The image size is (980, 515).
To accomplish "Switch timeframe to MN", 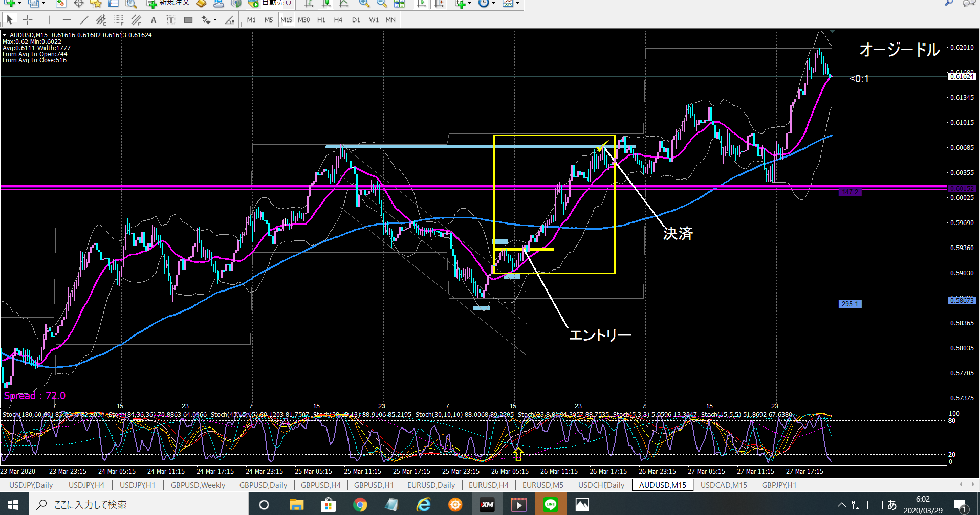I will (390, 20).
